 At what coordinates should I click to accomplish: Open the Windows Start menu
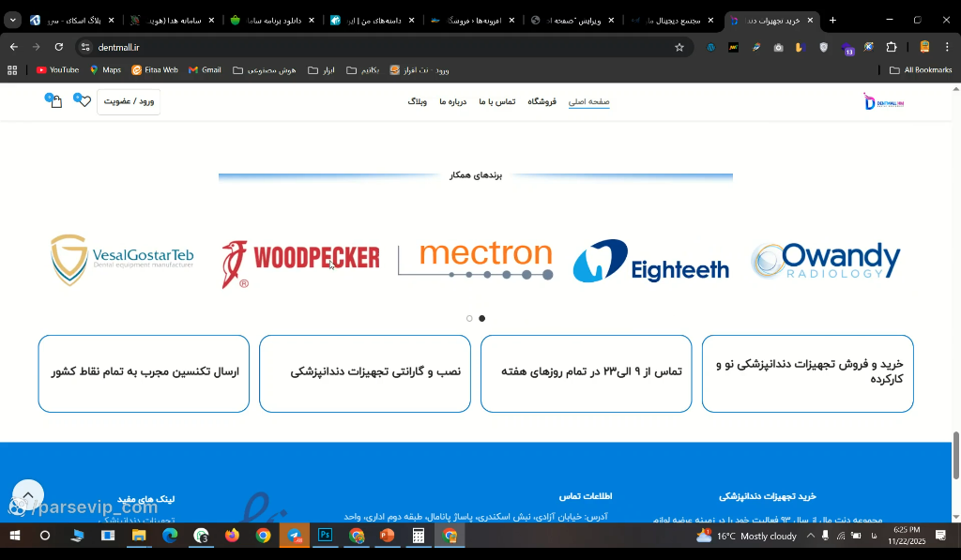coord(15,536)
